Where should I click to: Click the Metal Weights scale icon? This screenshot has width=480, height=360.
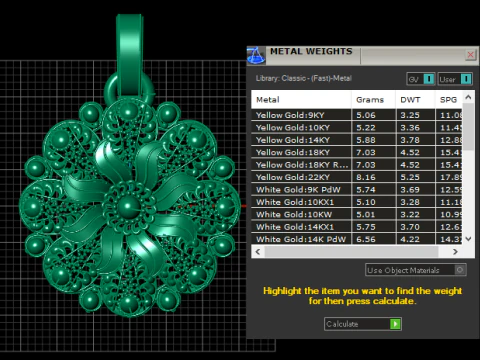coord(256,55)
